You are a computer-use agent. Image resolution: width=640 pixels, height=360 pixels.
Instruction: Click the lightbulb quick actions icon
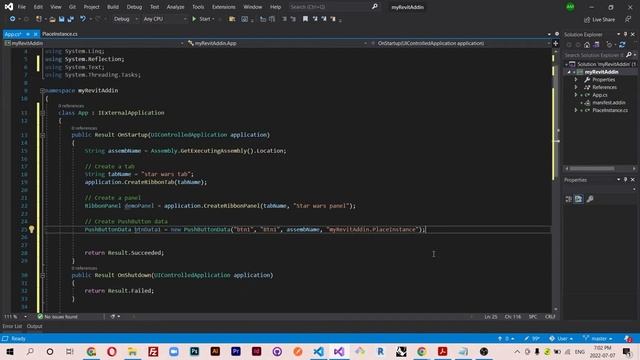pos(31,229)
